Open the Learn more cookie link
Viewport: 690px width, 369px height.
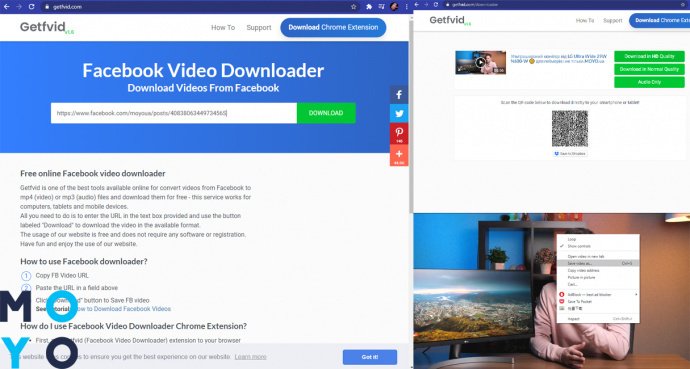click(250, 357)
